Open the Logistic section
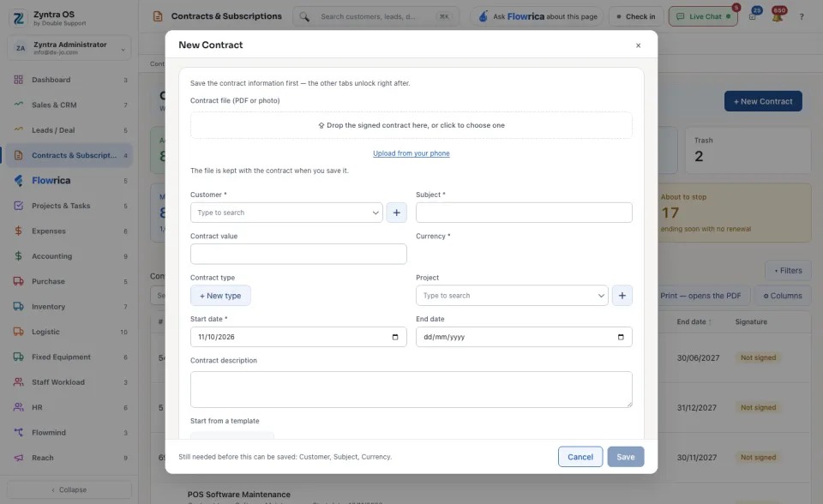The height and width of the screenshot is (504, 823). pos(69,332)
